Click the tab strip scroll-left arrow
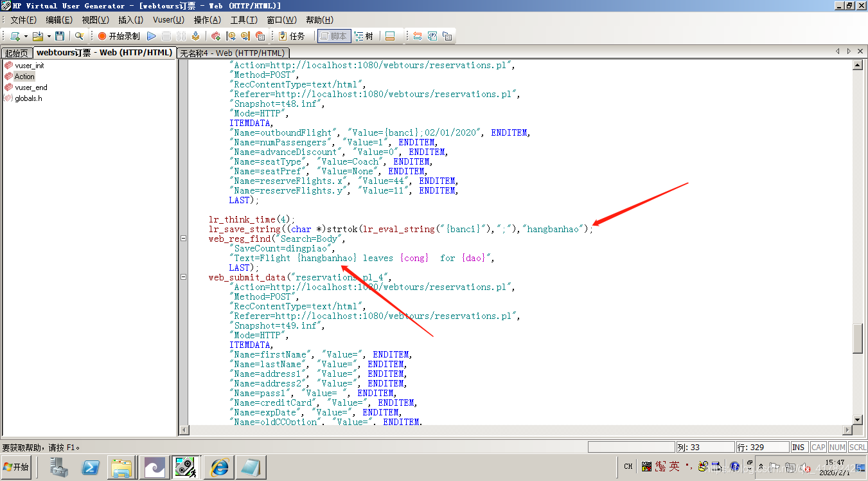This screenshot has width=868, height=481. coord(838,51)
